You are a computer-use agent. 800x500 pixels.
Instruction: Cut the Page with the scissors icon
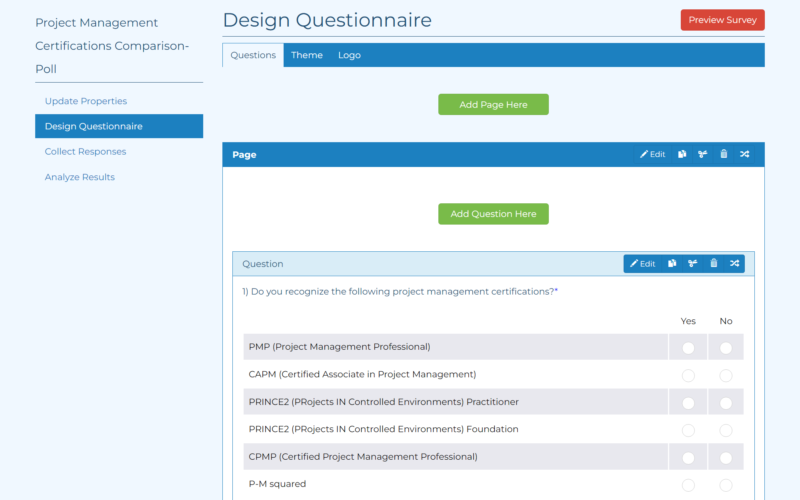[x=703, y=154]
